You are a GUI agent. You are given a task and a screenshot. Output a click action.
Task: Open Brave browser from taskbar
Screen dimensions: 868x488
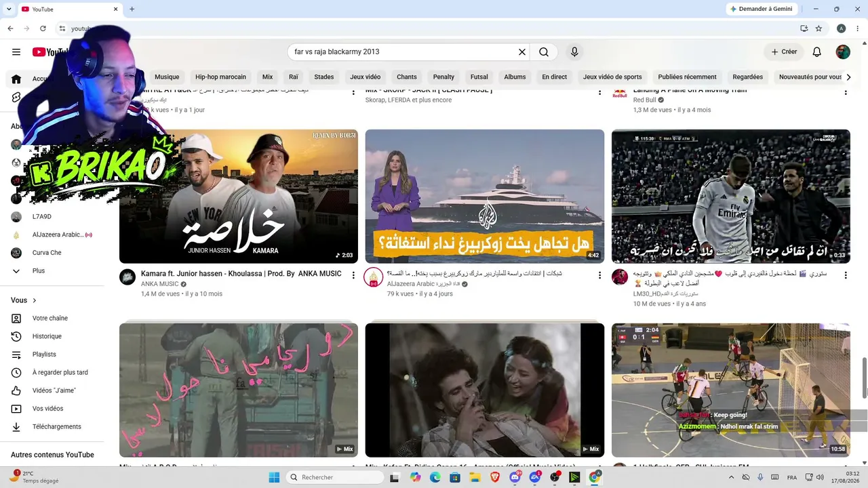point(495,477)
